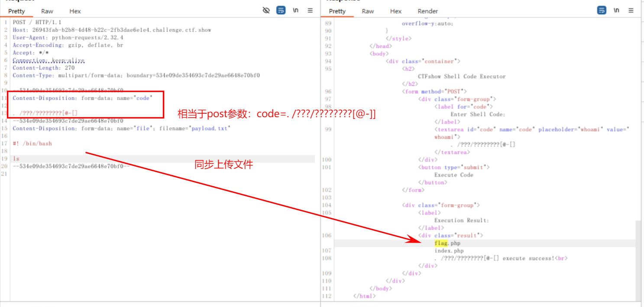Click the '</html>' closing tag in response
Viewport: 644px width, 307px height.
(x=365, y=296)
